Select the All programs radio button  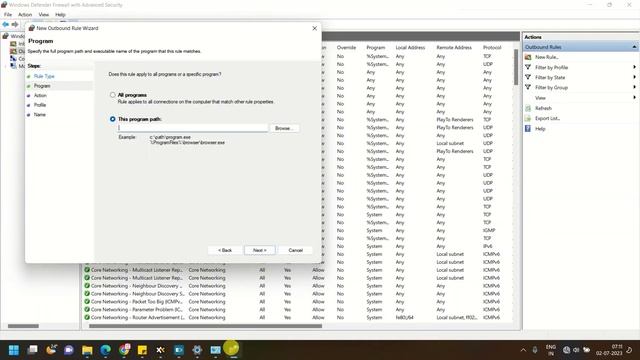tap(113, 95)
